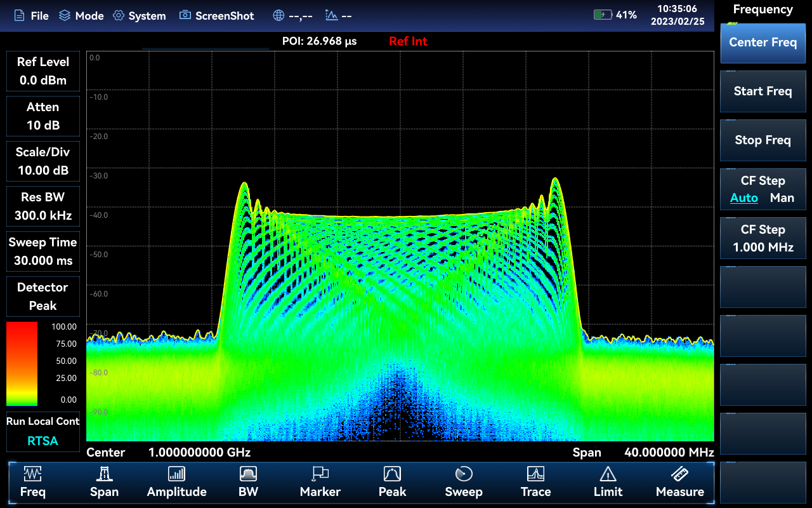This screenshot has width=812, height=508.
Task: Open the Span settings icon
Action: pyautogui.click(x=104, y=474)
